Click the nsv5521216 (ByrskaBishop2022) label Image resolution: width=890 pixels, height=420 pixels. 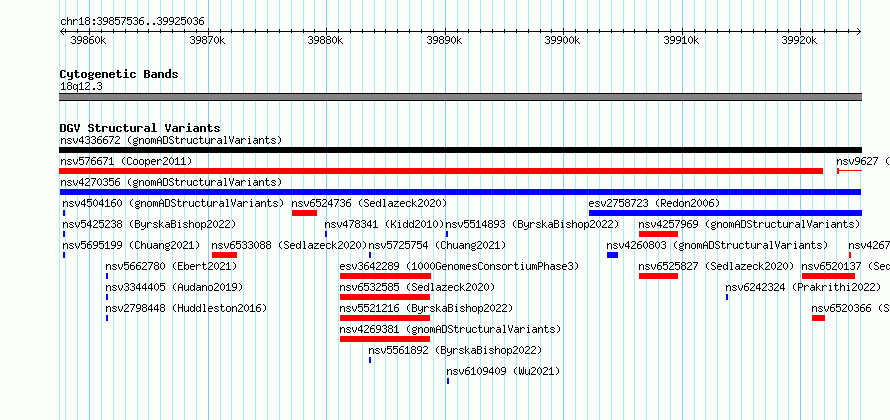[x=426, y=308]
